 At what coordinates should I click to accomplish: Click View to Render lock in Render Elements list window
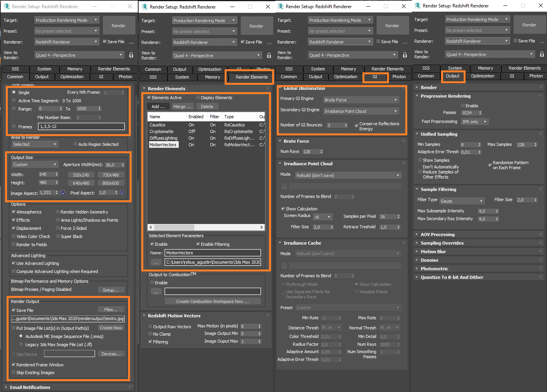coord(269,56)
